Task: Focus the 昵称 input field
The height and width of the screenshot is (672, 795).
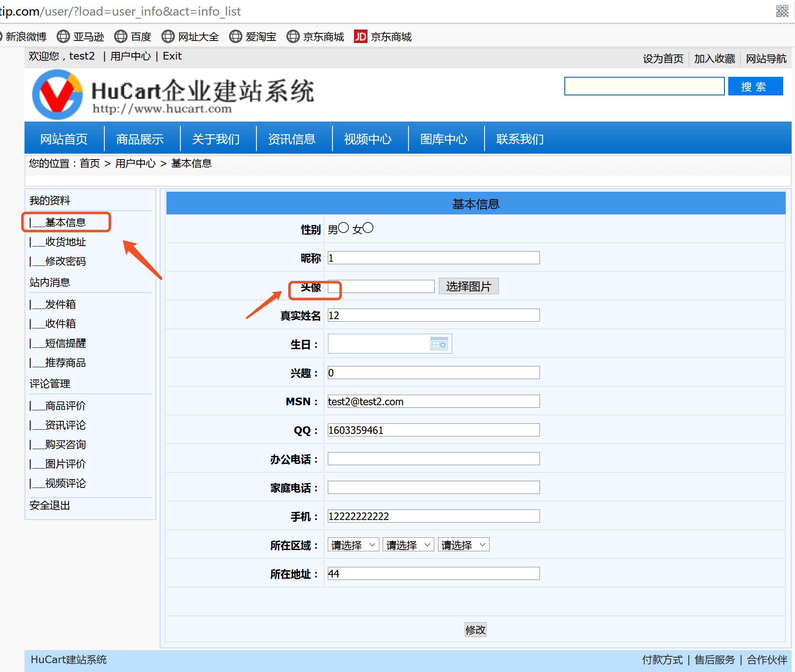Action: (x=433, y=258)
